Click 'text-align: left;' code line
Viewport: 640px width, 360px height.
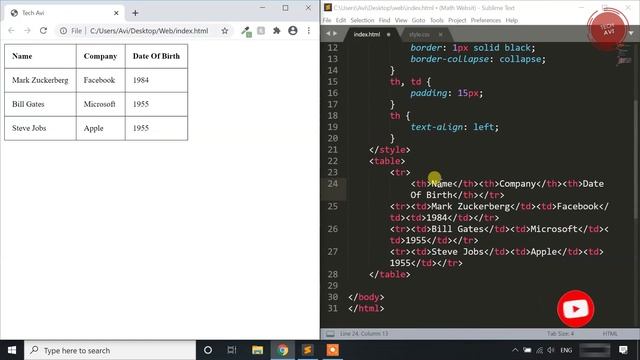454,127
